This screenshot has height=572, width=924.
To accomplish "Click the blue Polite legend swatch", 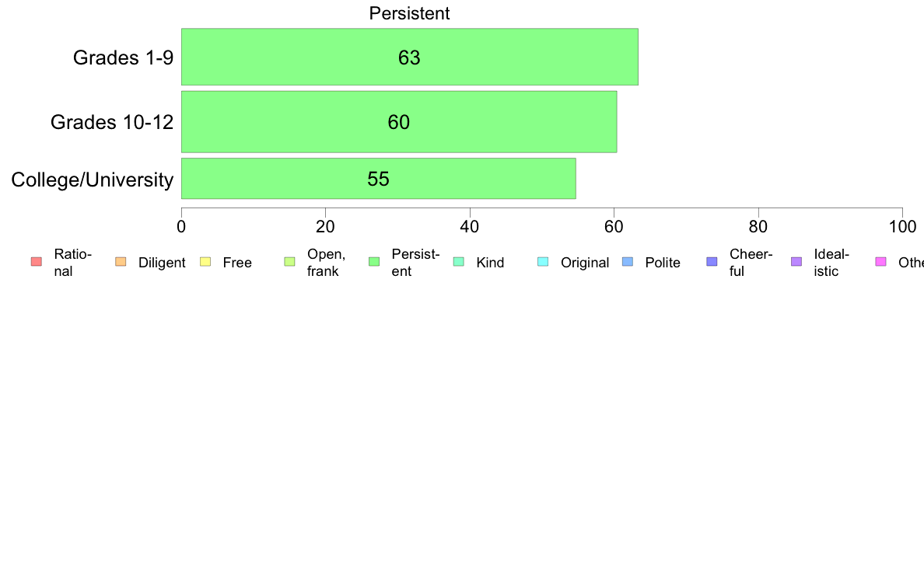I will [628, 262].
